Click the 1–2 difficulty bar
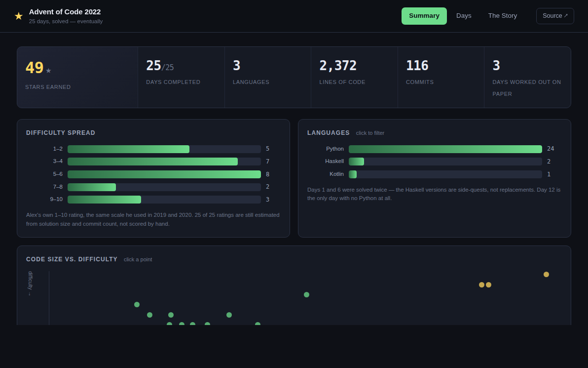The image size is (588, 368). point(164,149)
